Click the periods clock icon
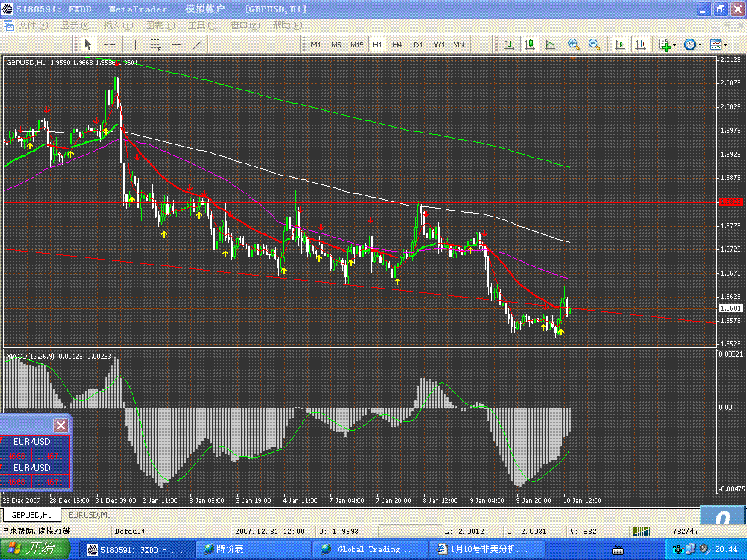The width and height of the screenshot is (747, 560). [690, 44]
